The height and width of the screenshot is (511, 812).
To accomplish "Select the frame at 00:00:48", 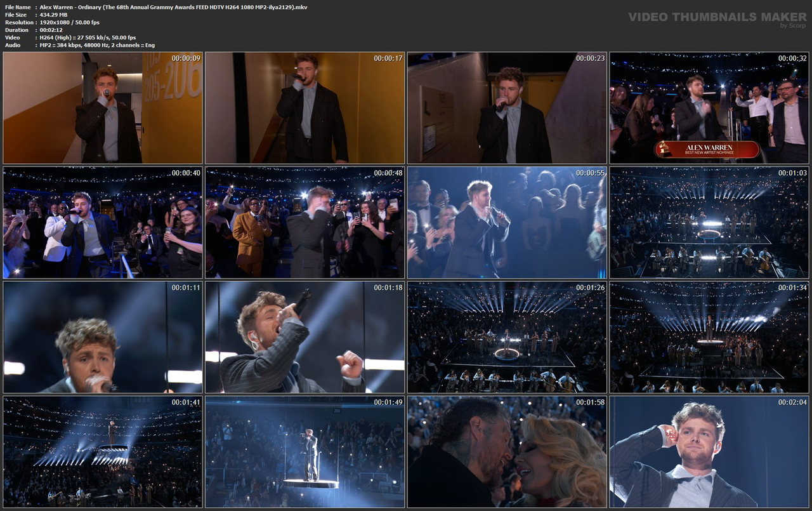I will pos(304,223).
